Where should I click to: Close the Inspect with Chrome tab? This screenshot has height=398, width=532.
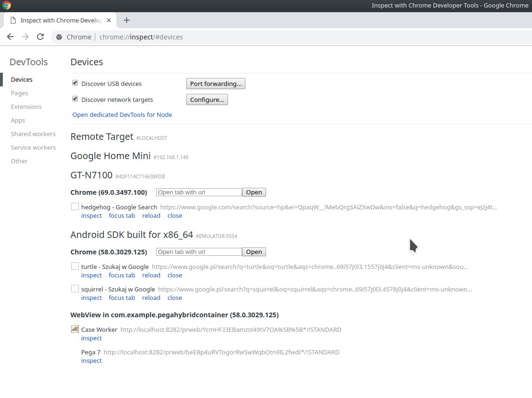coord(109,20)
